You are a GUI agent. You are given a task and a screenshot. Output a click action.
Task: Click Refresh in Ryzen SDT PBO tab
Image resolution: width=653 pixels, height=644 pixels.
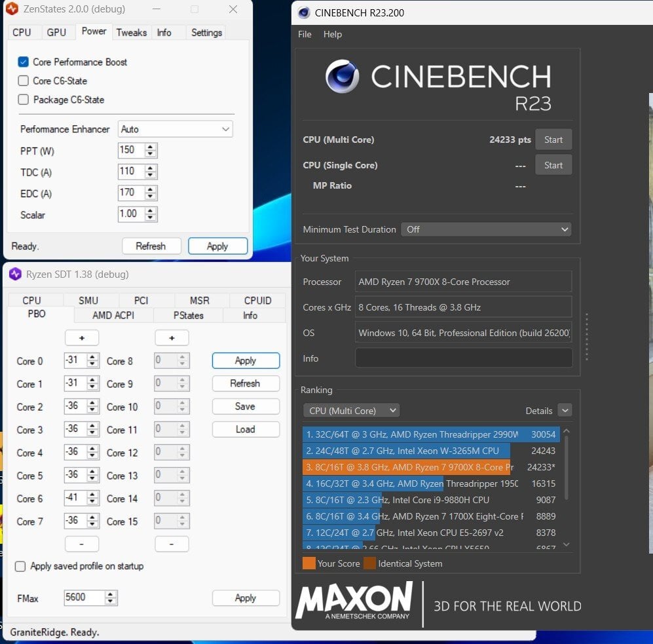(246, 384)
